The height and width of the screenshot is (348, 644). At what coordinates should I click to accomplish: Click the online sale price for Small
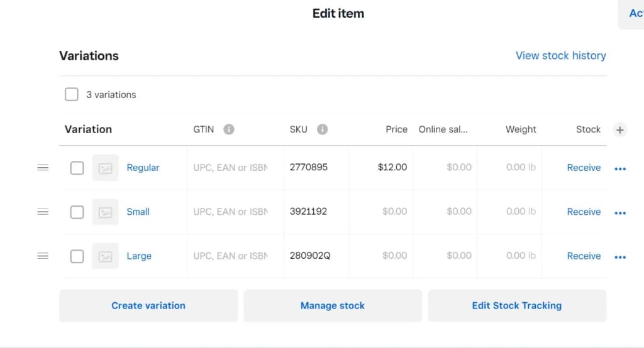point(445,212)
